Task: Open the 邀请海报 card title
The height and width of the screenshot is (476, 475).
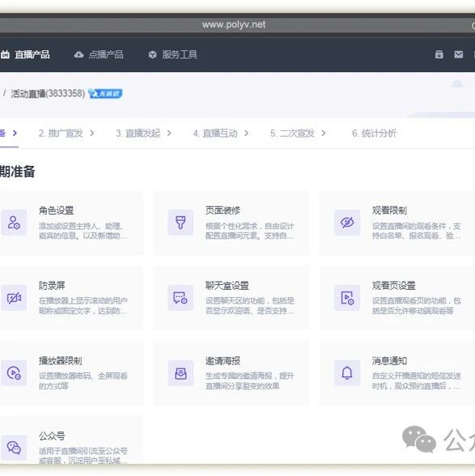Action: pos(223,361)
